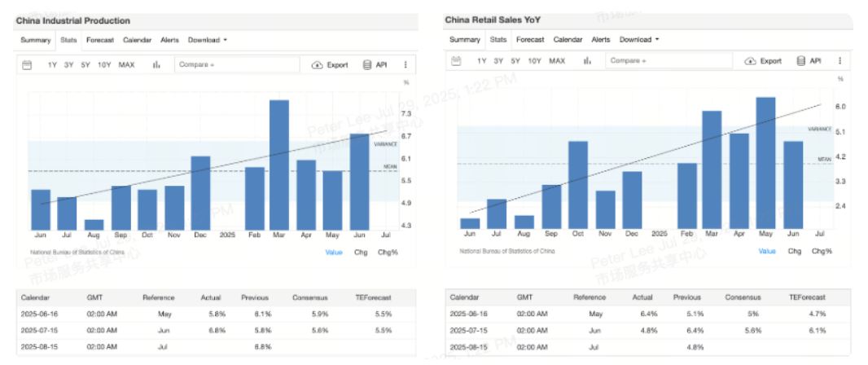Screen dimensions: 868x365
Task: Click chart type bar icon in Retail Sales panel
Action: tap(585, 61)
